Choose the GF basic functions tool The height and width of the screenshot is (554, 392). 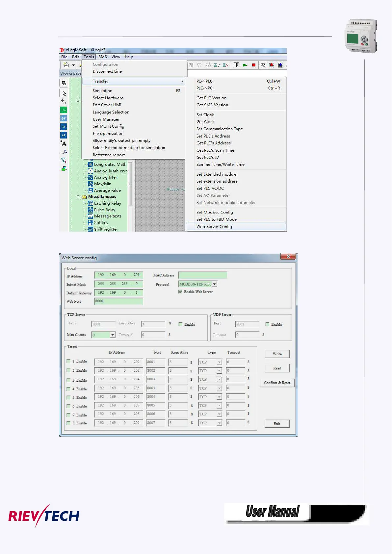64,118
